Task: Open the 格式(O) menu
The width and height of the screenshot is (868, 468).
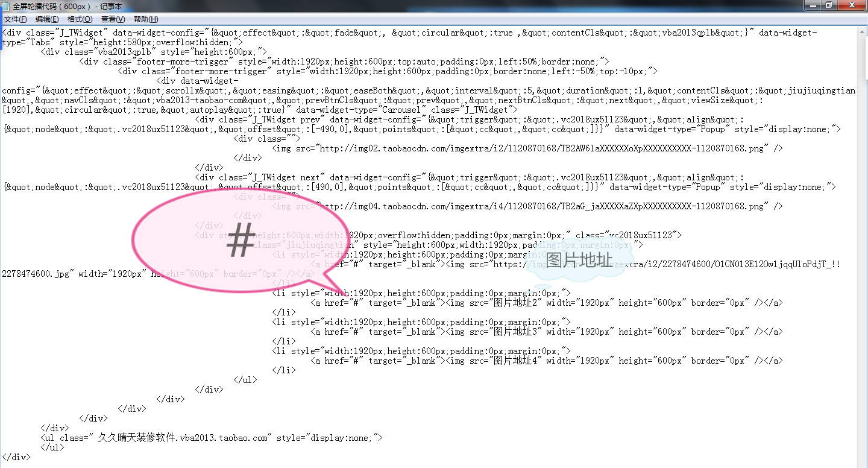Action: (x=80, y=19)
